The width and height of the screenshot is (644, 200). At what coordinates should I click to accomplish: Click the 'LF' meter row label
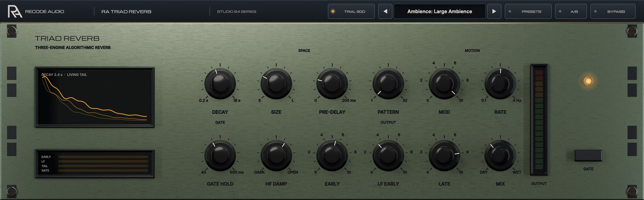point(43,161)
